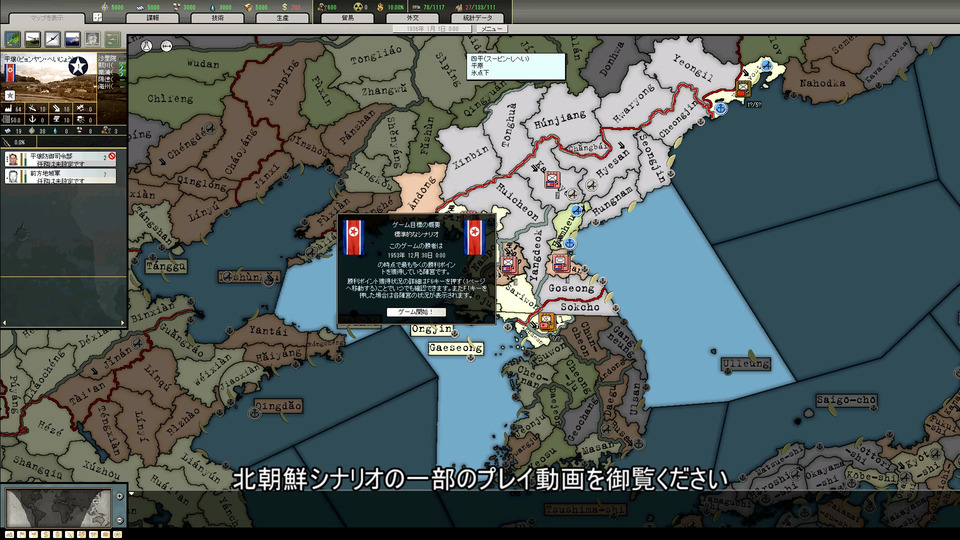
Task: Select the last map mode icon
Action: coord(118,534)
